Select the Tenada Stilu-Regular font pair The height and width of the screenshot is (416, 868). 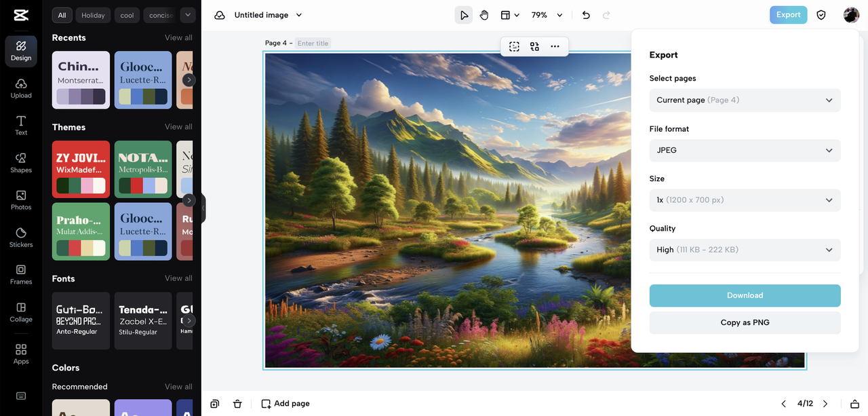(143, 321)
